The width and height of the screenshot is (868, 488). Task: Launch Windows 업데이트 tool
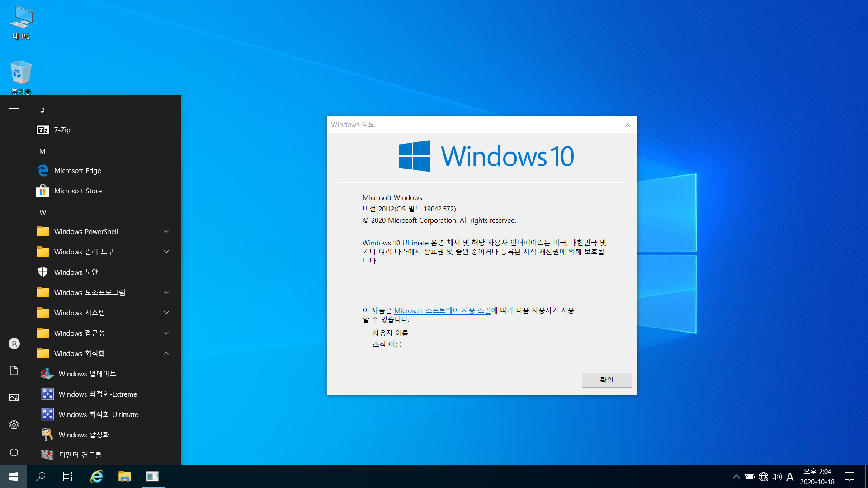click(x=104, y=374)
